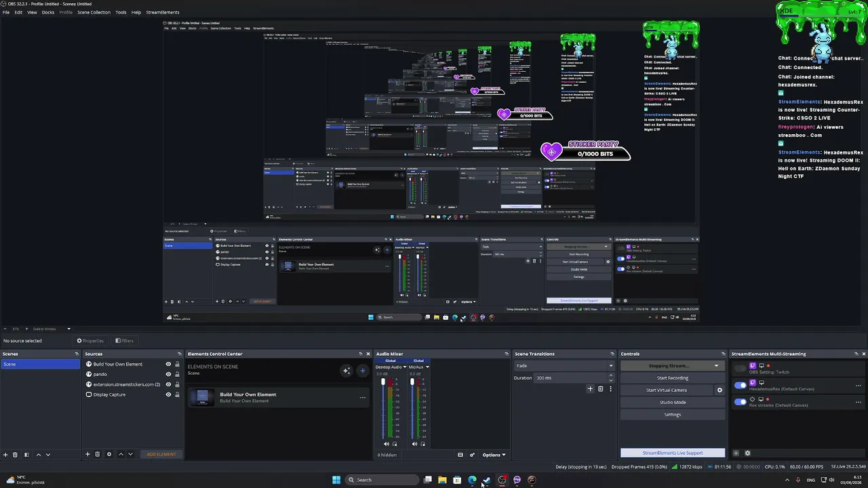Image resolution: width=868 pixels, height=488 pixels.
Task: Open options for Rex streams output
Action: click(859, 402)
